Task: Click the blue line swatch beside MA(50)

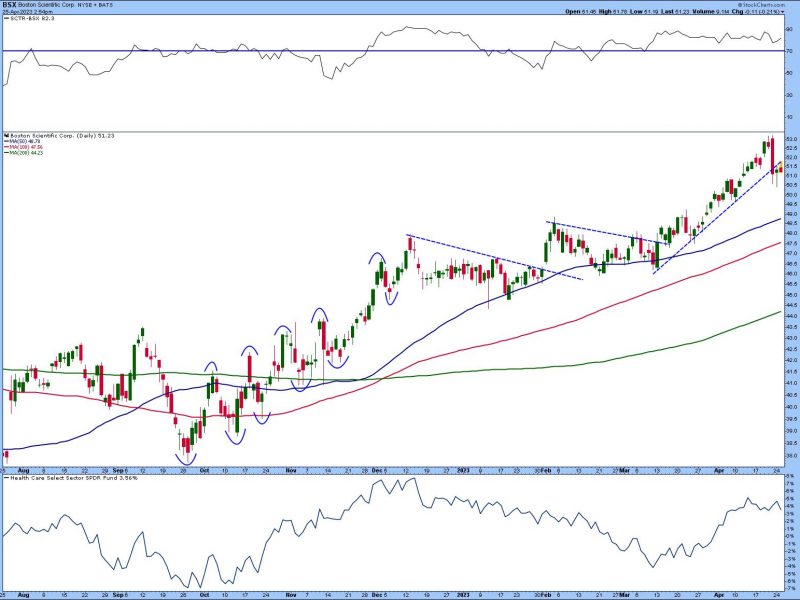Action: (x=5, y=141)
